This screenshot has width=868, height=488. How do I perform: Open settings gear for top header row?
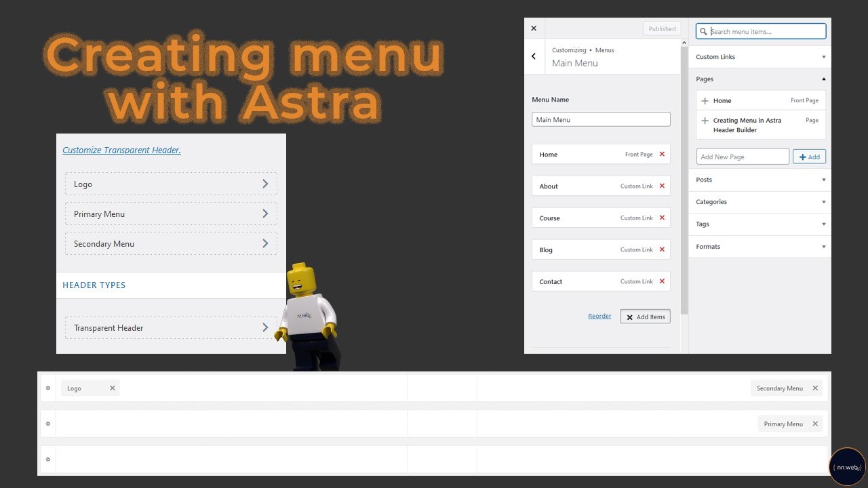(x=47, y=388)
